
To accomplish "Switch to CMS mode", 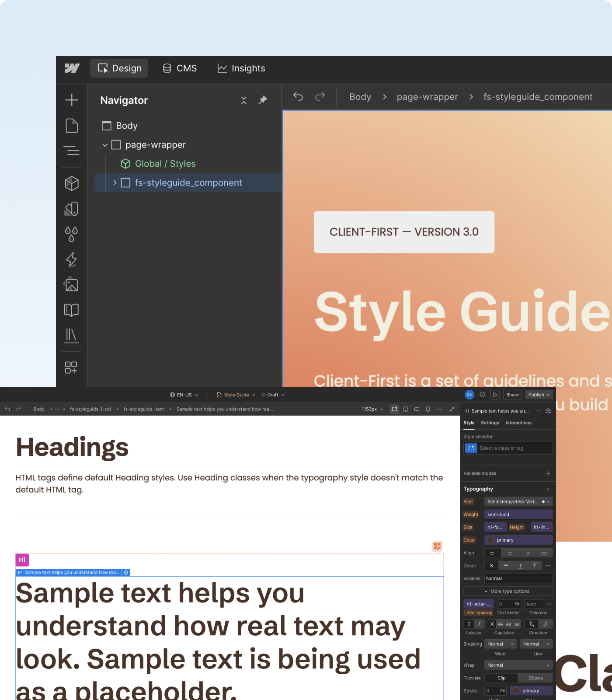I will pos(180,68).
